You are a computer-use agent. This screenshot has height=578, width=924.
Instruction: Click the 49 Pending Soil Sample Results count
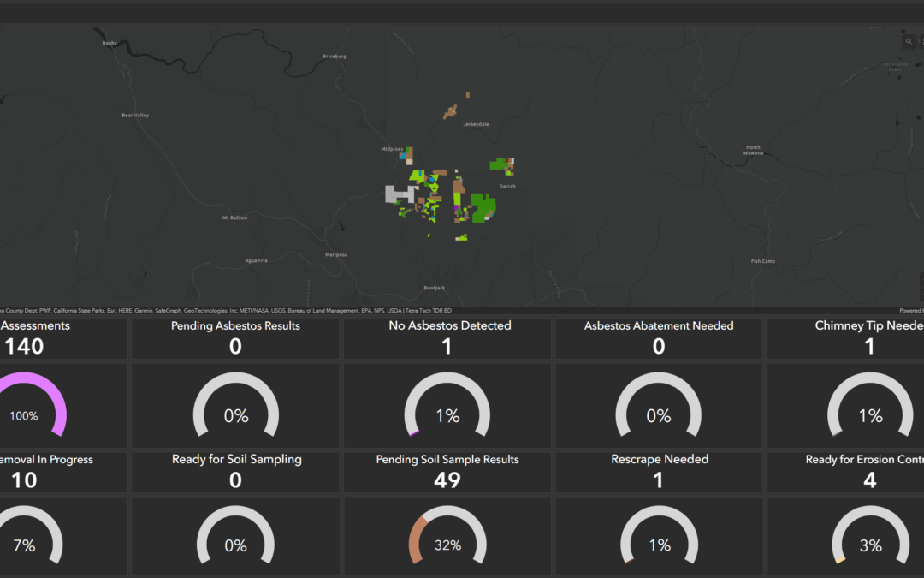pos(447,480)
